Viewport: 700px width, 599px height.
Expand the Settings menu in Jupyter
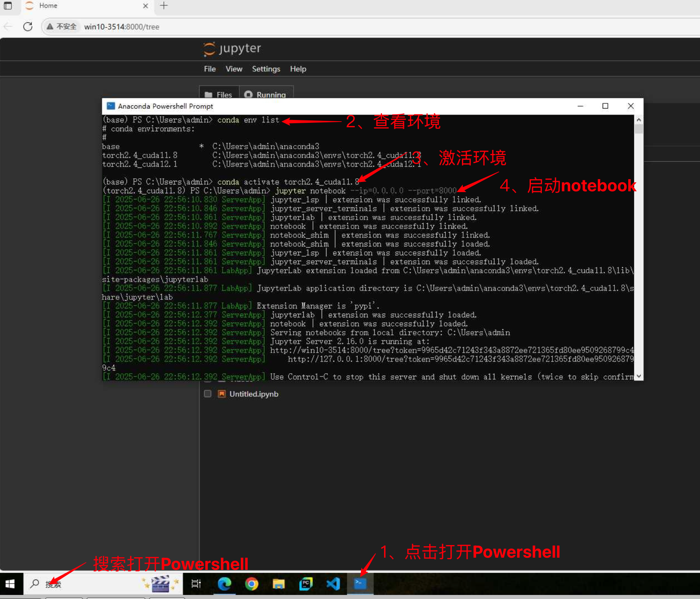[x=266, y=69]
